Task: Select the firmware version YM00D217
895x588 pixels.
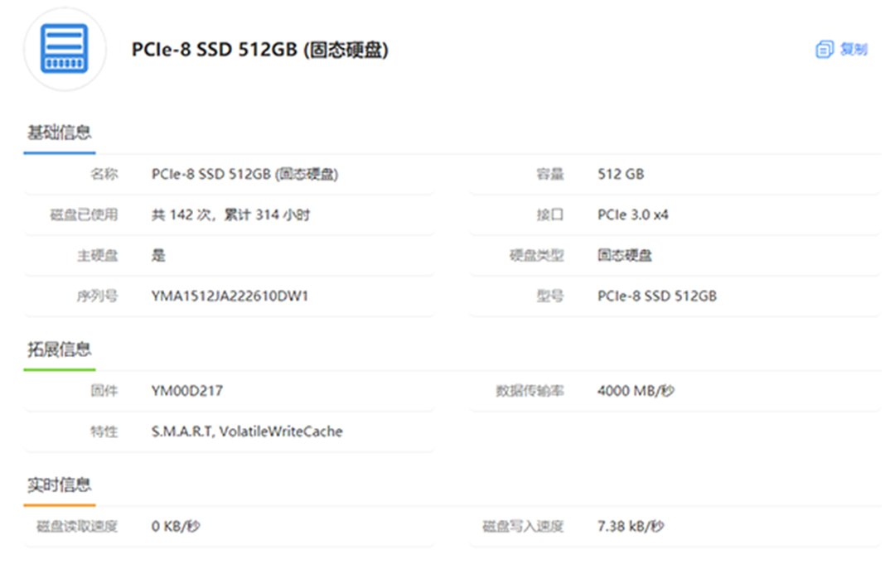Action: click(187, 391)
